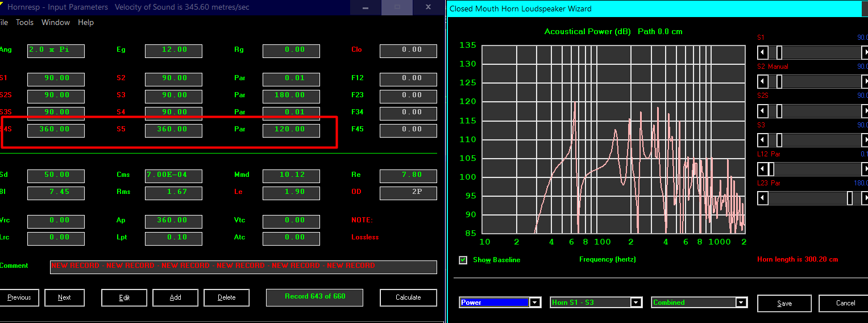Click the S1 slider left arrow
Screen dimensions: 868x323
tap(763, 53)
